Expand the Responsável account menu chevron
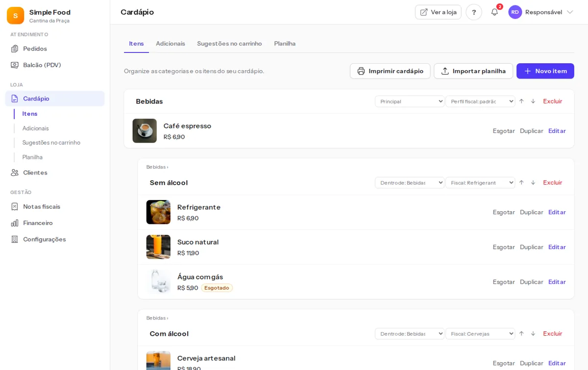Image resolution: width=588 pixels, height=370 pixels. 570,12
